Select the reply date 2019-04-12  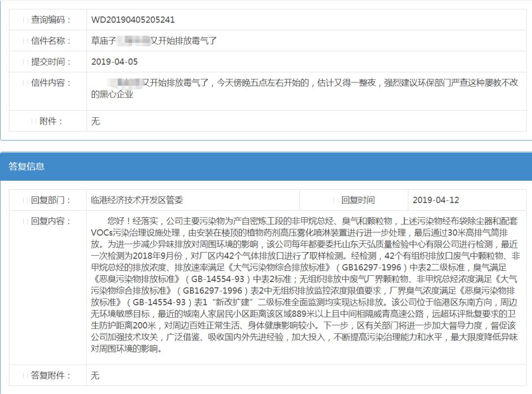coord(435,200)
